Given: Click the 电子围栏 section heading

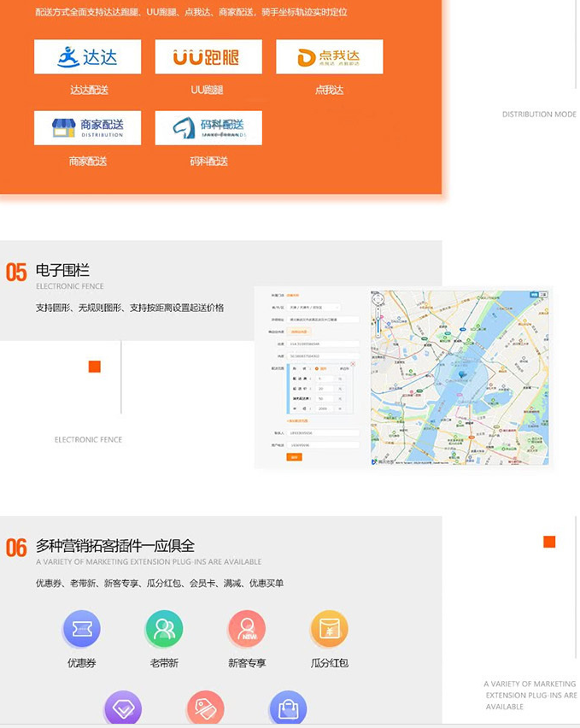Looking at the screenshot, I should [x=62, y=270].
